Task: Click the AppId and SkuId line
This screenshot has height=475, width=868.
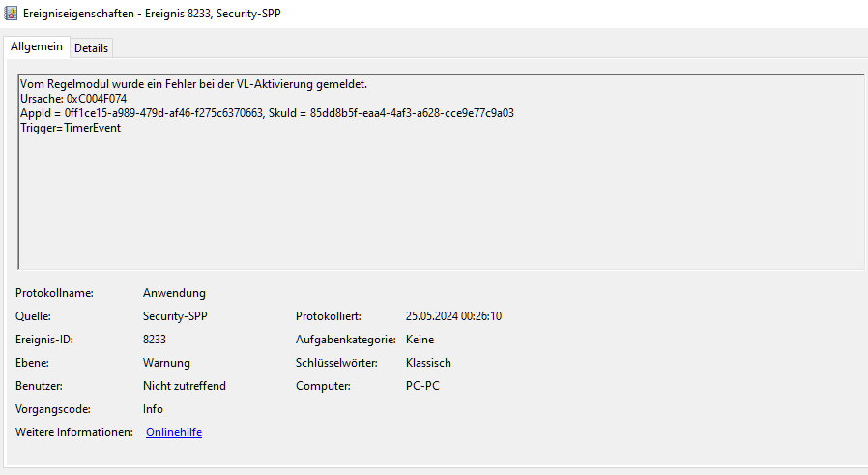Action: click(x=267, y=113)
